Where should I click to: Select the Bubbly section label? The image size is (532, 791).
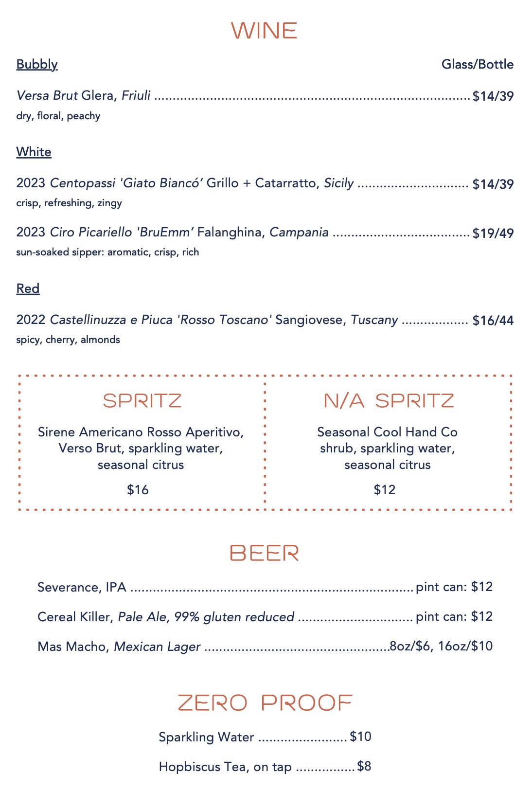pos(37,64)
